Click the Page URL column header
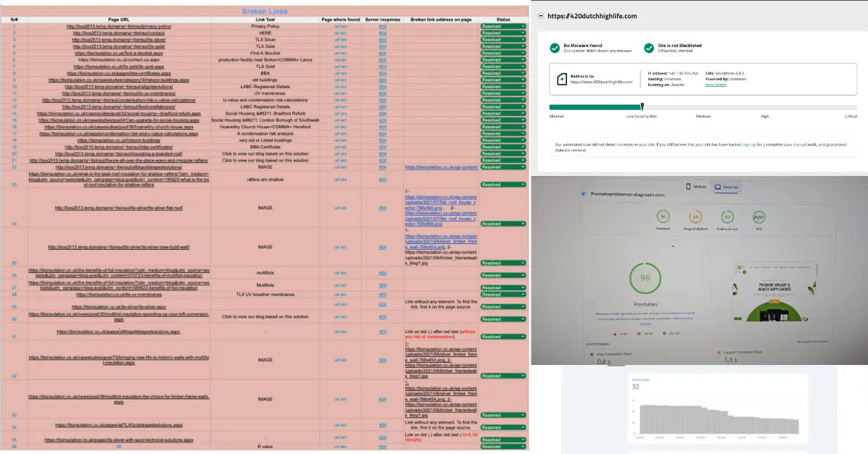The height and width of the screenshot is (454, 868). point(119,20)
